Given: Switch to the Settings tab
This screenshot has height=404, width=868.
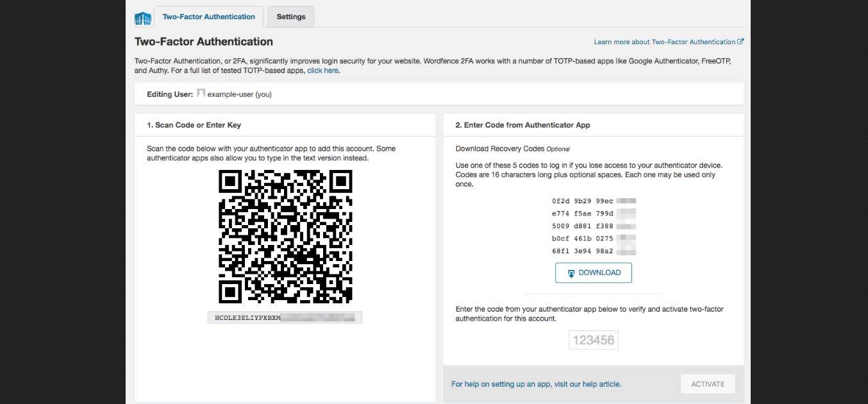Looking at the screenshot, I should (291, 17).
